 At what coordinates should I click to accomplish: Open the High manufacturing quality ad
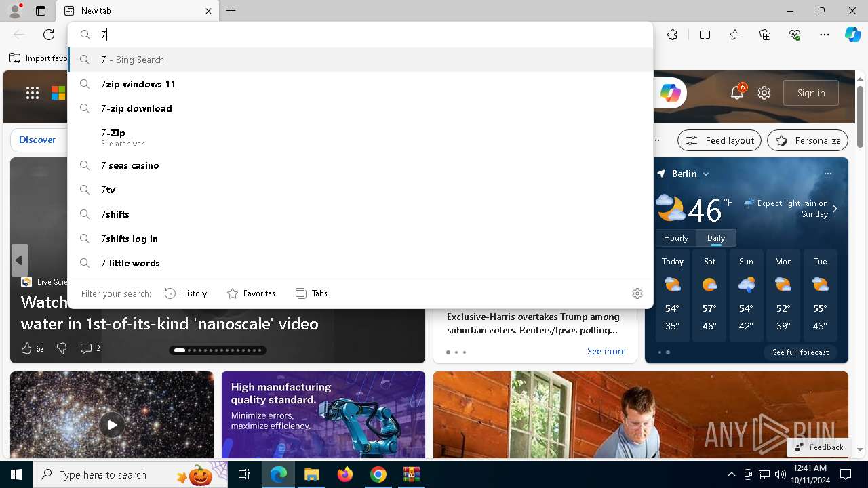click(323, 415)
